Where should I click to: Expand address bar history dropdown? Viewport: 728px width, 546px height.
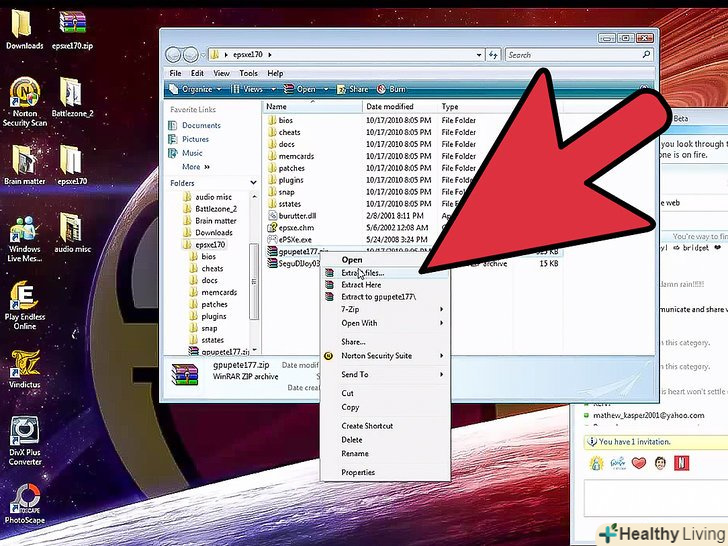479,55
